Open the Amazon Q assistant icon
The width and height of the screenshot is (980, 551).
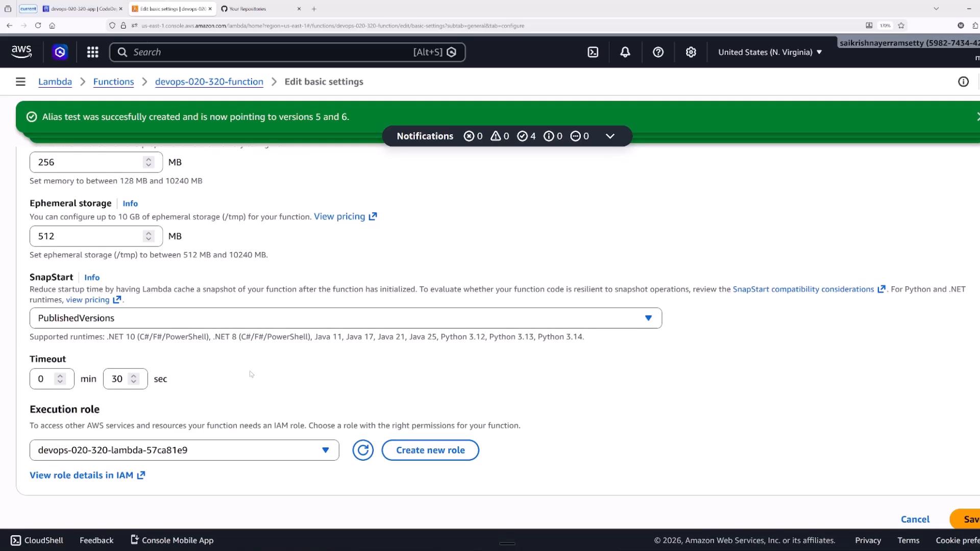(60, 52)
